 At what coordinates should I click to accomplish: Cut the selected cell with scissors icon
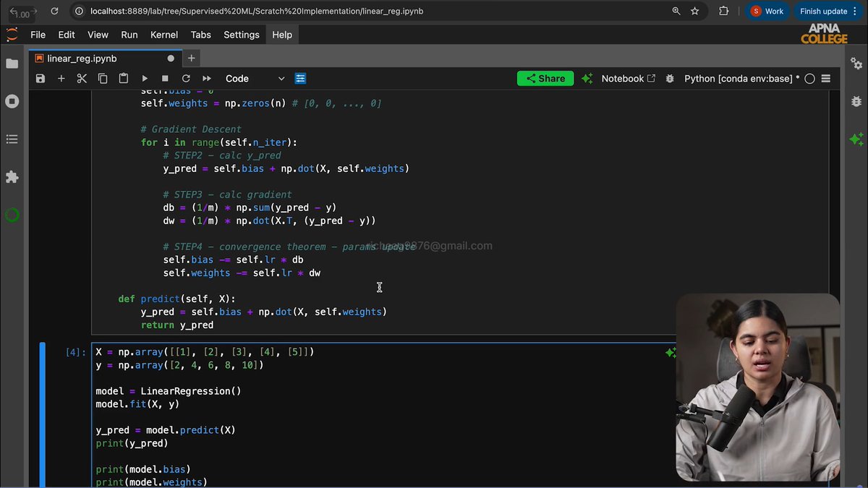point(82,79)
